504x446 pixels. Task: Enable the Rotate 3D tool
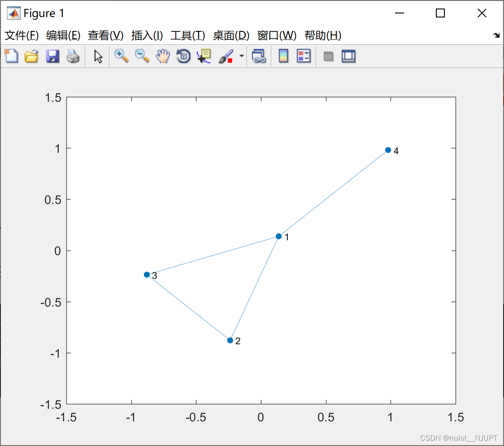[183, 56]
